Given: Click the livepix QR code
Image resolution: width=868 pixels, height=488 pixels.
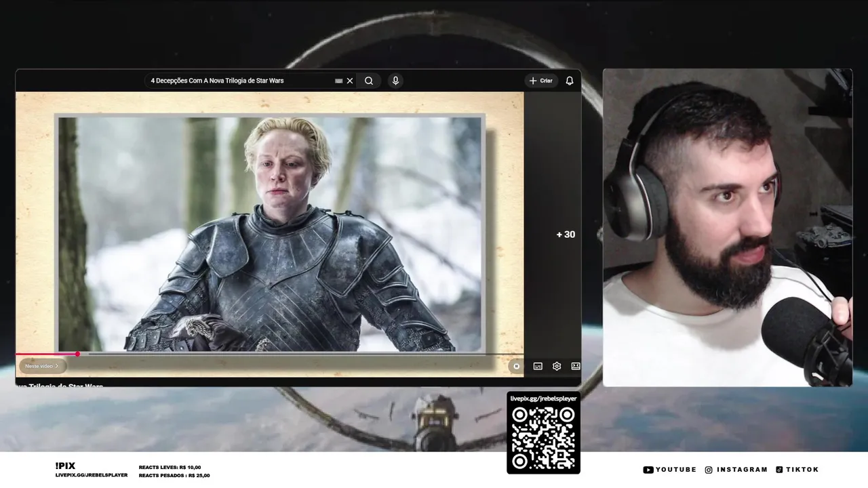Looking at the screenshot, I should coord(543,438).
